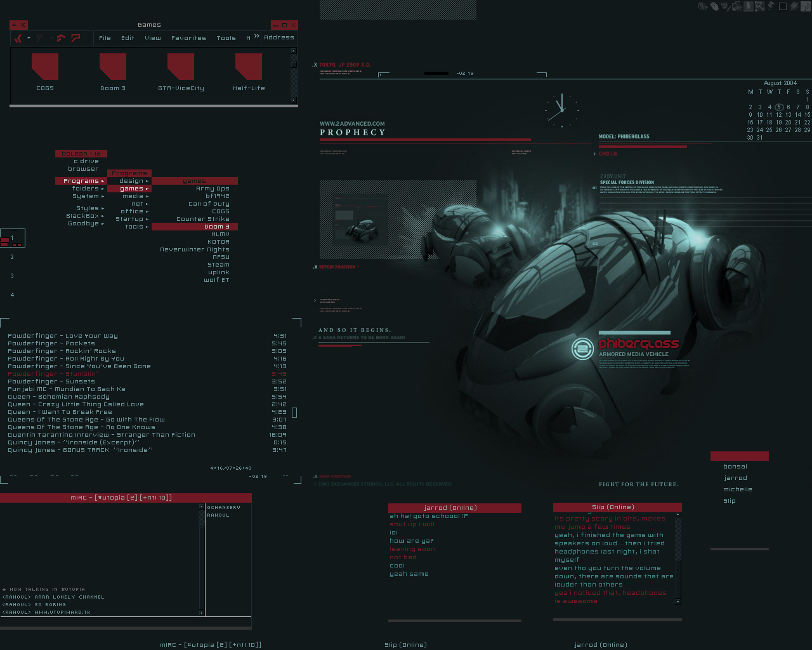Select workspace 1 thumbnail in pager
The height and width of the screenshot is (650, 812).
12,238
